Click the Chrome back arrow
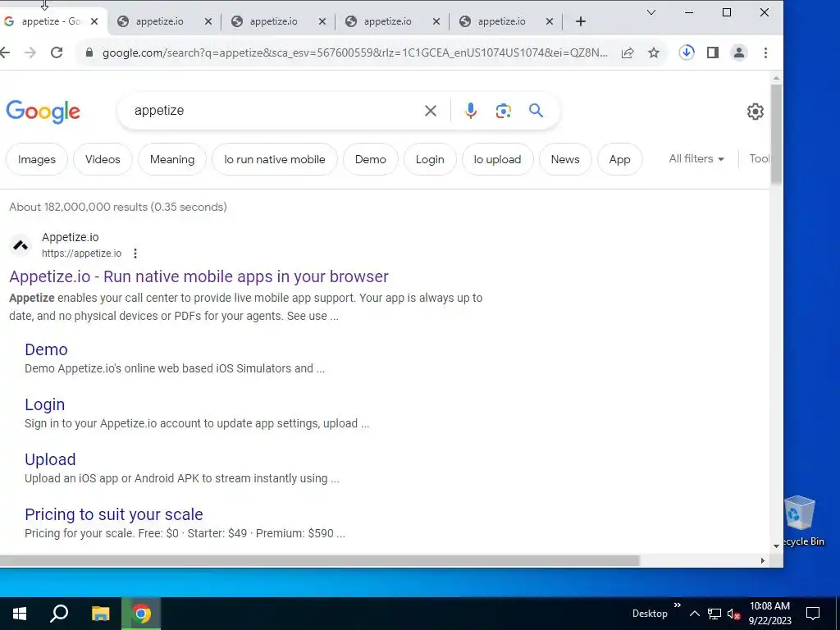Viewport: 840px width, 630px height. (x=5, y=52)
